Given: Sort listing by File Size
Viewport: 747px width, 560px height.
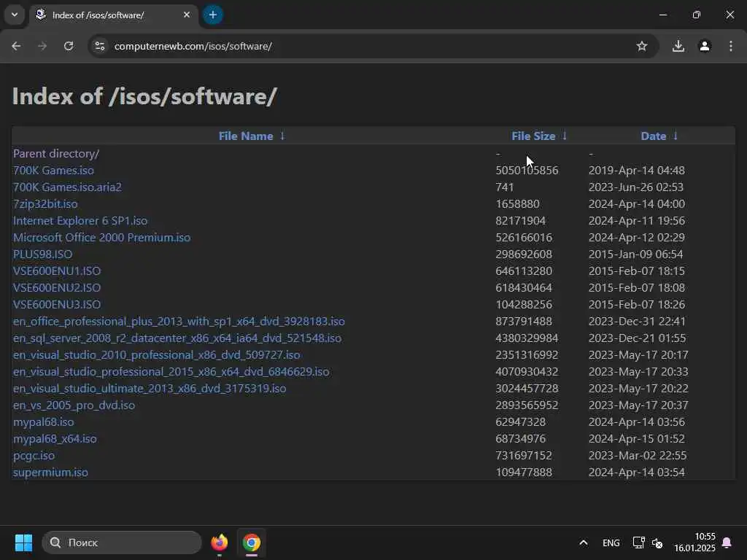Looking at the screenshot, I should click(x=533, y=136).
